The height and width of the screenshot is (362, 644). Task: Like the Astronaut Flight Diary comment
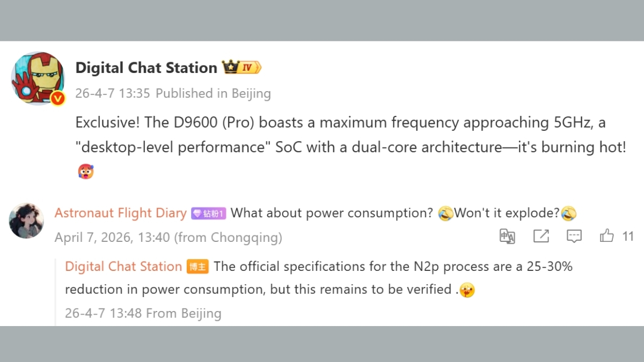607,236
